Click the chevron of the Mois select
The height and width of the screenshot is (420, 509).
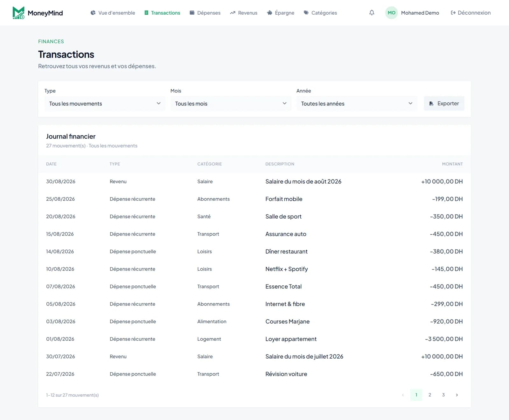coord(284,103)
